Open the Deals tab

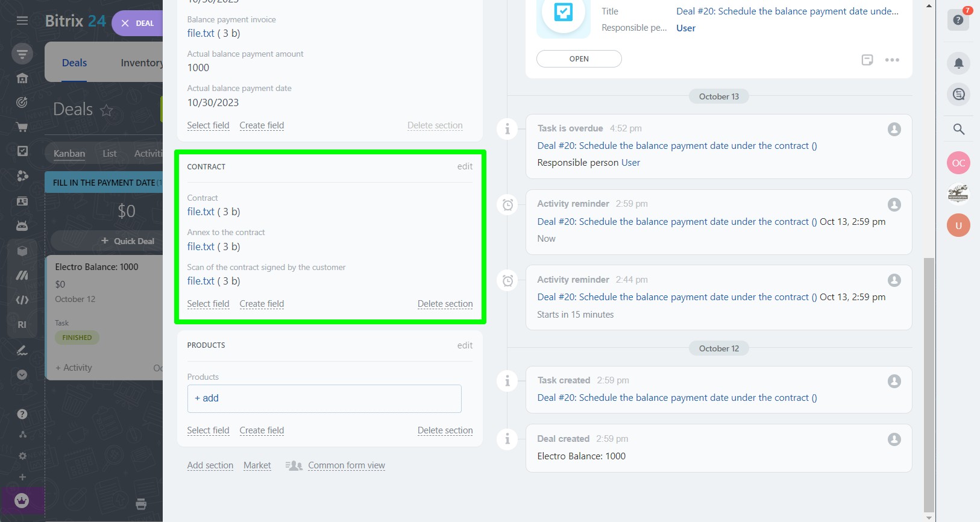click(x=74, y=63)
